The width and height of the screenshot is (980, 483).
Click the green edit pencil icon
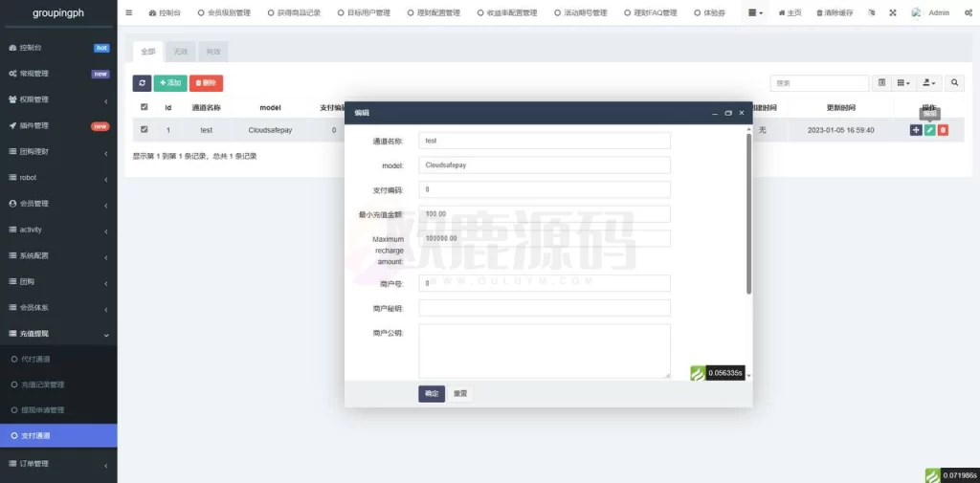point(929,130)
